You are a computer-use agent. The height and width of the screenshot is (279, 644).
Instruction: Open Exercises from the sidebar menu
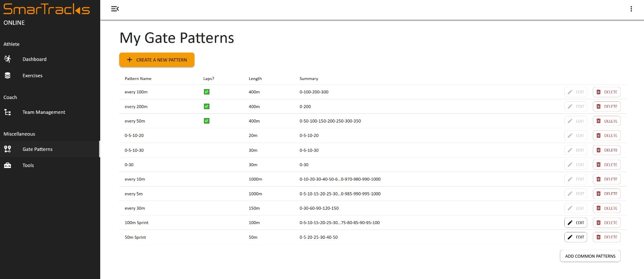(x=32, y=76)
